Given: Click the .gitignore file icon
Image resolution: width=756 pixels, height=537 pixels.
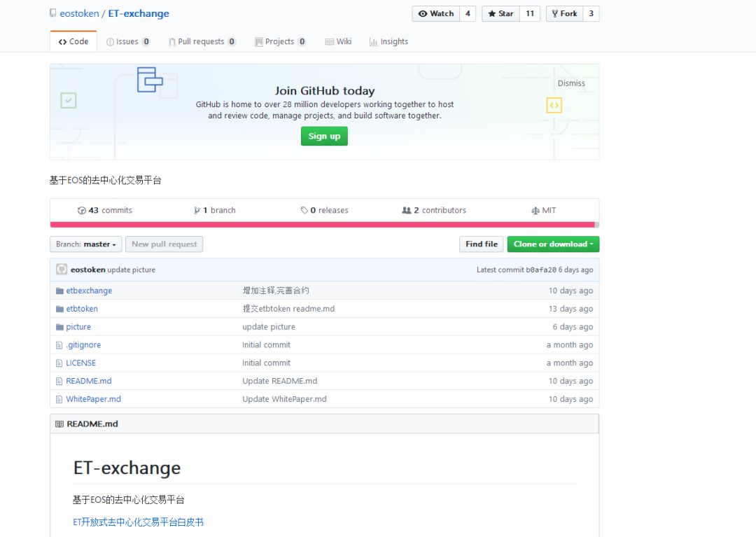Looking at the screenshot, I should pyautogui.click(x=59, y=345).
